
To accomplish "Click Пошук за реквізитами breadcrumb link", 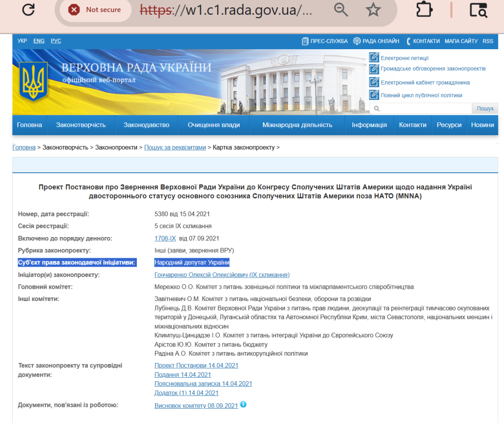I will [175, 148].
